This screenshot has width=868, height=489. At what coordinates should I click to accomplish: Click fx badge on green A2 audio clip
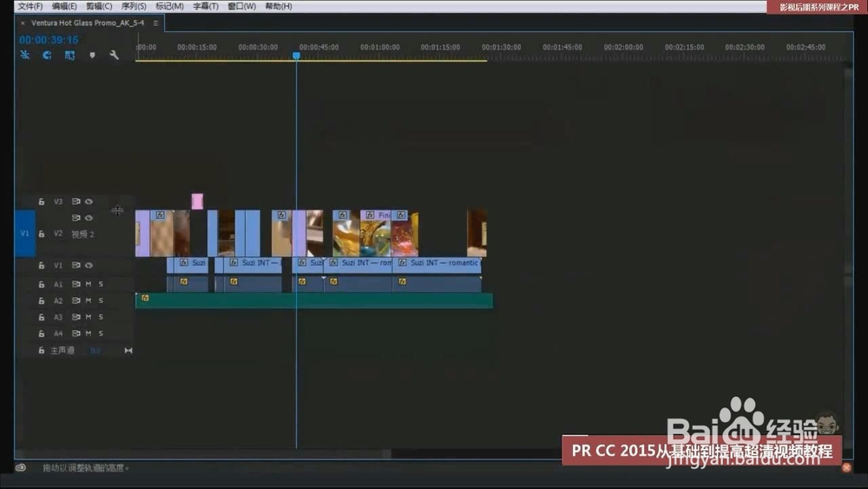(145, 298)
